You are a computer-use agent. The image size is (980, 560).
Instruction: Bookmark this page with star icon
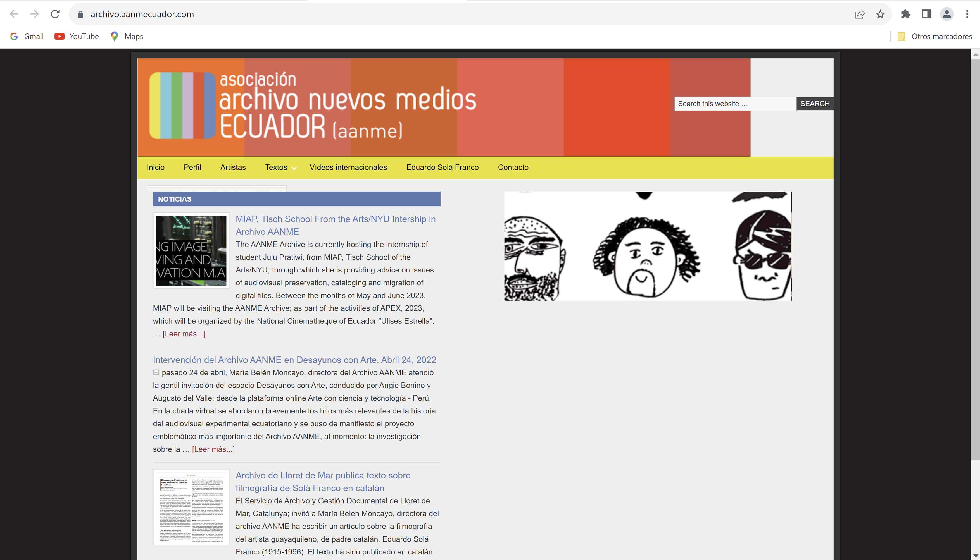tap(880, 14)
